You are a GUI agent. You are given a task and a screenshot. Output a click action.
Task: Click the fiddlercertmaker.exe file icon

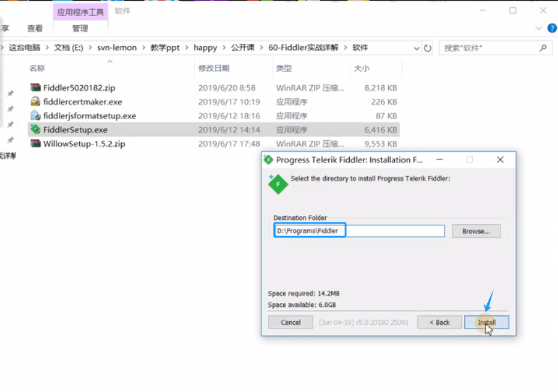35,102
